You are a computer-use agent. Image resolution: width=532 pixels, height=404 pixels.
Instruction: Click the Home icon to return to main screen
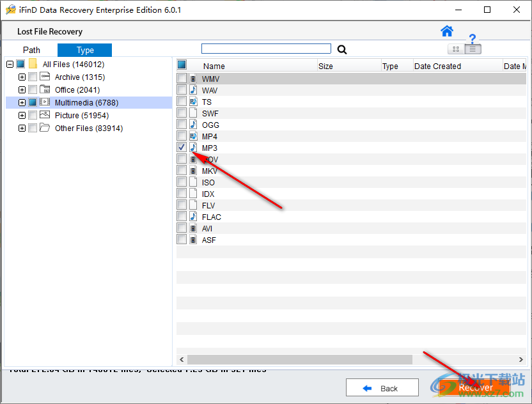447,31
